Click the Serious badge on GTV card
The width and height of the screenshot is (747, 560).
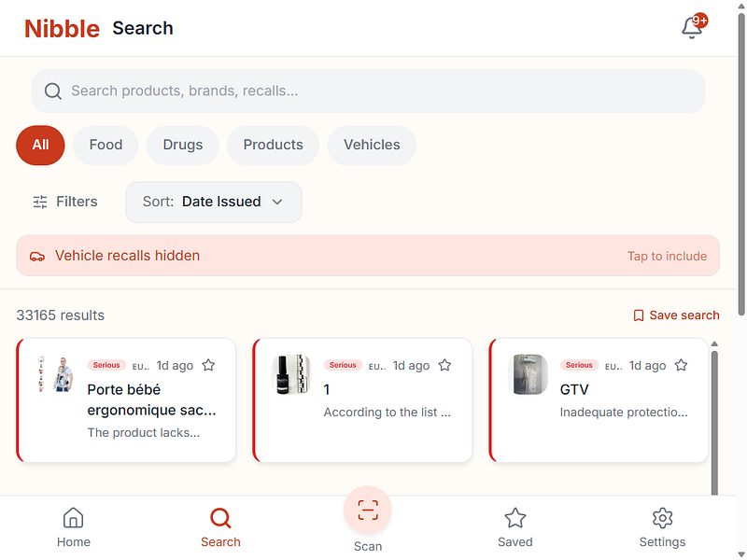(x=579, y=365)
